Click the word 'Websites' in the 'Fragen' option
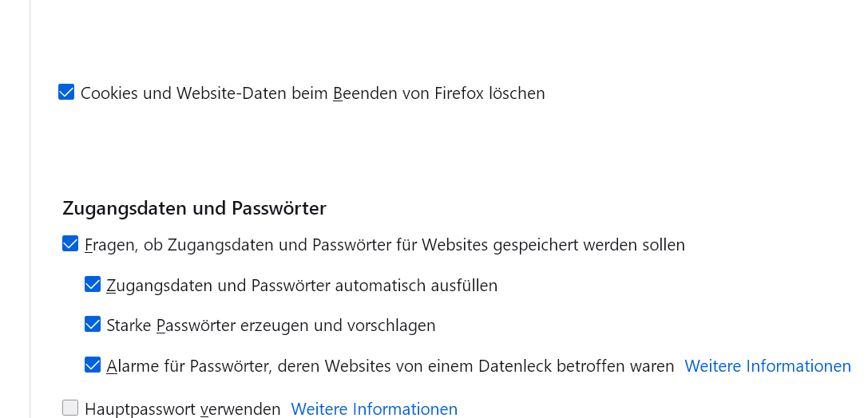 click(454, 245)
